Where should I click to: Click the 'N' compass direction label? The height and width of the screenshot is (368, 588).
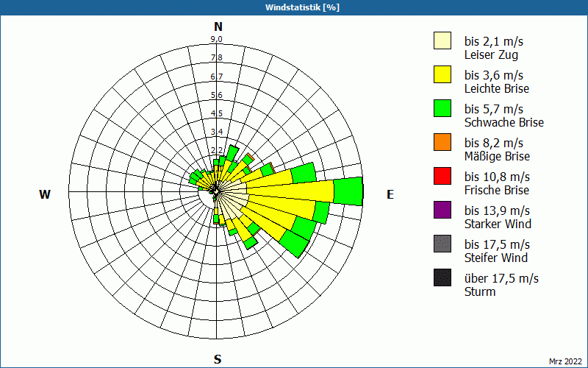(218, 26)
